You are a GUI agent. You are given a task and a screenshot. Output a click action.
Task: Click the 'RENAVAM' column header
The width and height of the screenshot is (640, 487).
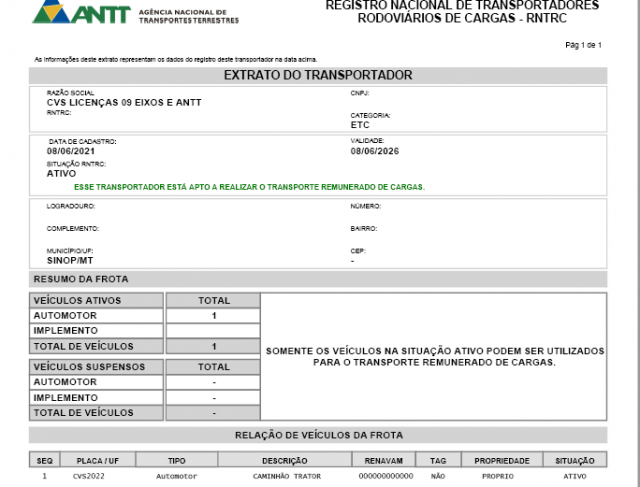pyautogui.click(x=384, y=461)
